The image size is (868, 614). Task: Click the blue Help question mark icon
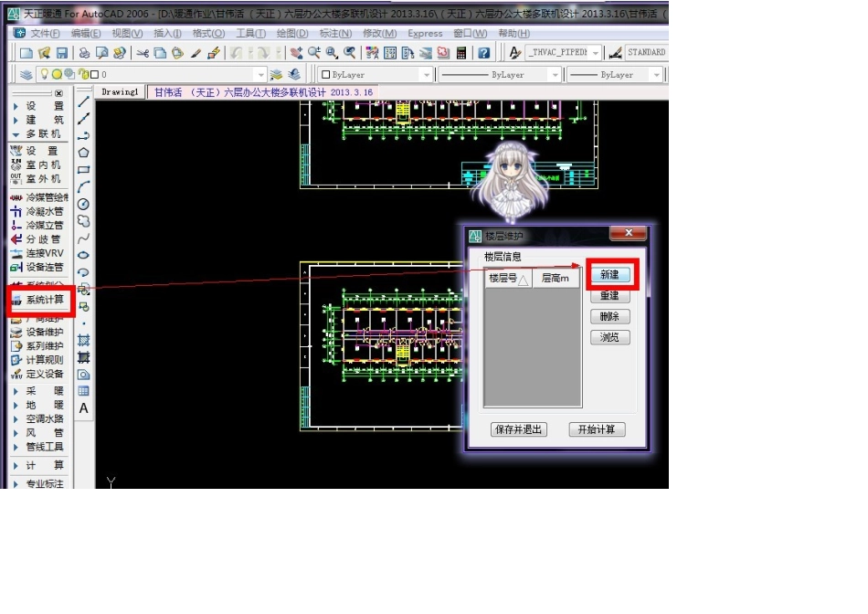tap(483, 53)
